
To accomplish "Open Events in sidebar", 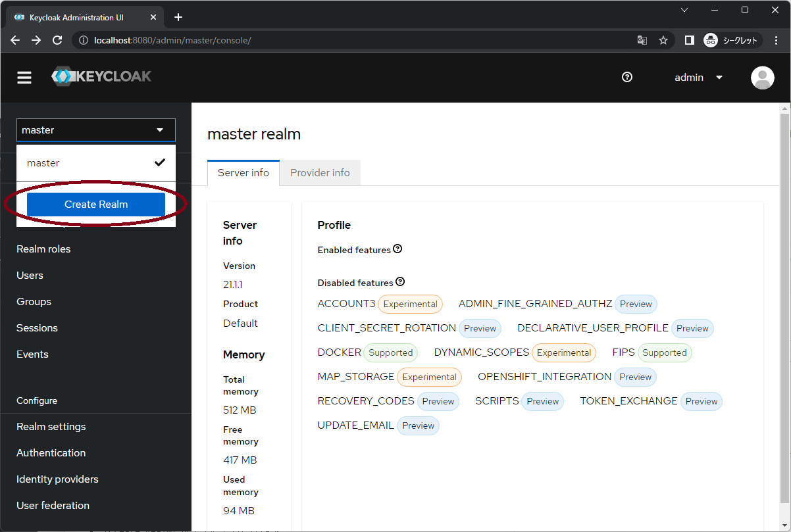I will [32, 354].
